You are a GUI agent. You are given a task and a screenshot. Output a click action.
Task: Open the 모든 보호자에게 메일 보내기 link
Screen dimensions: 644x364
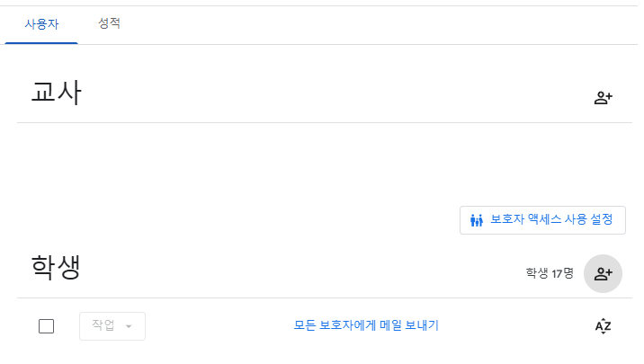pyautogui.click(x=366, y=325)
